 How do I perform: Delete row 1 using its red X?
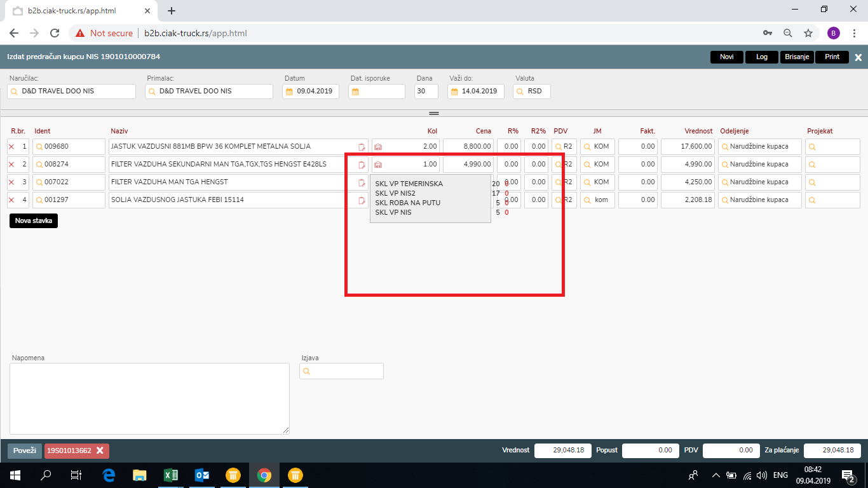[x=11, y=147]
